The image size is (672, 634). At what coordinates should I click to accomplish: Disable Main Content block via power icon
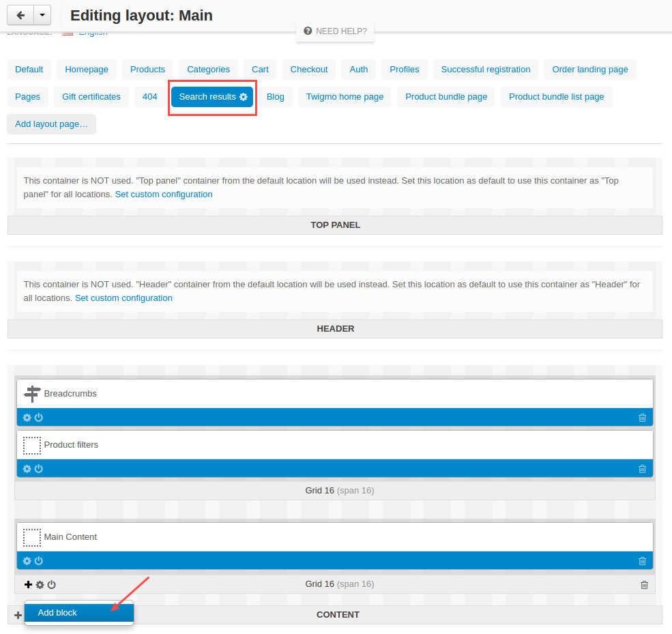click(x=39, y=561)
